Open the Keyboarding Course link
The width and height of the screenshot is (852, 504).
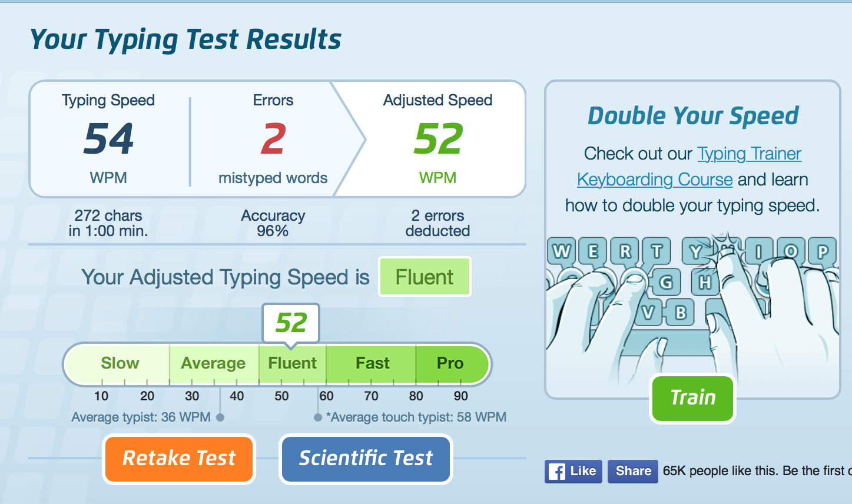[x=655, y=180]
